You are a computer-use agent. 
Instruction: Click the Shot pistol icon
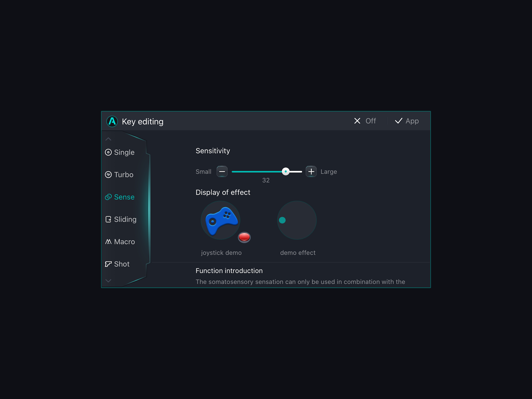108,264
